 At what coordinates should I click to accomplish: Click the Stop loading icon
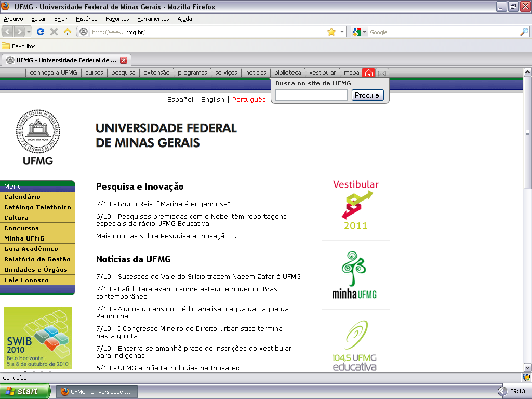click(x=54, y=32)
